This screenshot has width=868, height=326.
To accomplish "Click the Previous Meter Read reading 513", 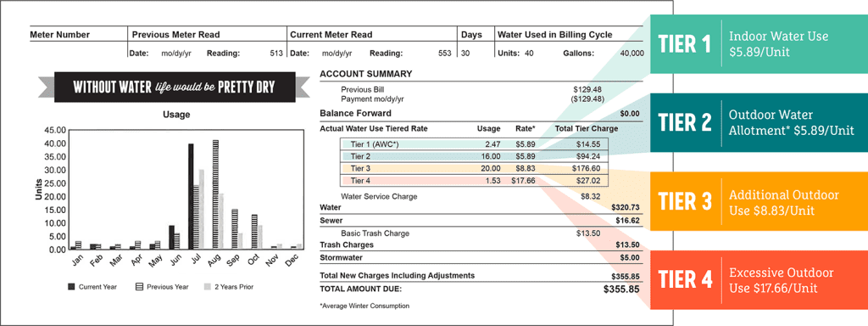I will coord(277,53).
